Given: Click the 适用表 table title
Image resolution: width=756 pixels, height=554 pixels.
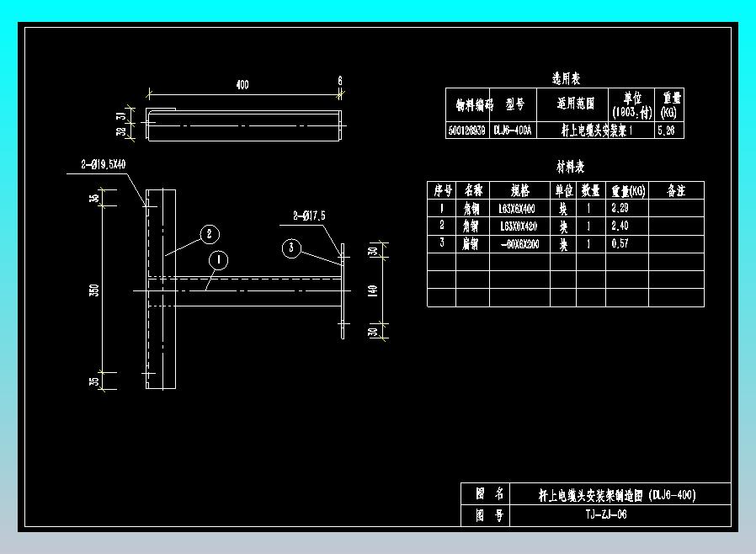Looking at the screenshot, I should (x=566, y=78).
